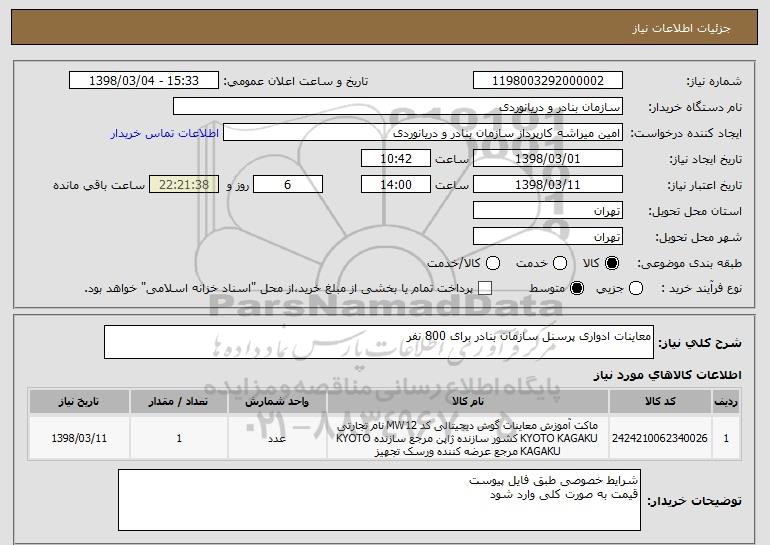This screenshot has width=770, height=545.
Task: Click the واحد شمارش column header
Action: (277, 402)
